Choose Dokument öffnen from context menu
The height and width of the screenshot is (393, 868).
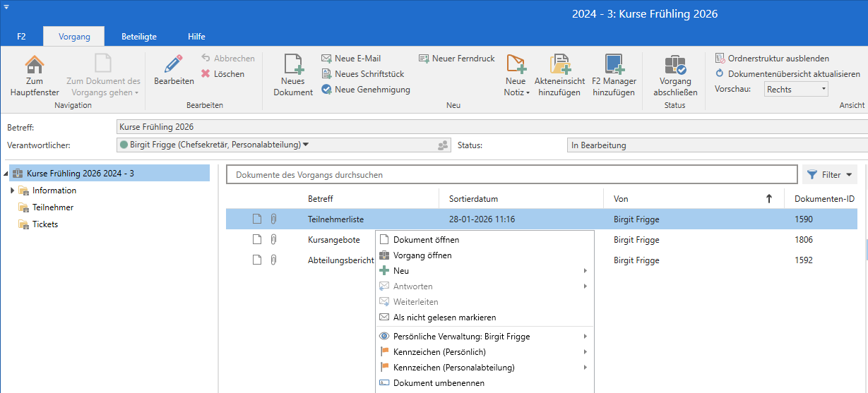pos(426,240)
